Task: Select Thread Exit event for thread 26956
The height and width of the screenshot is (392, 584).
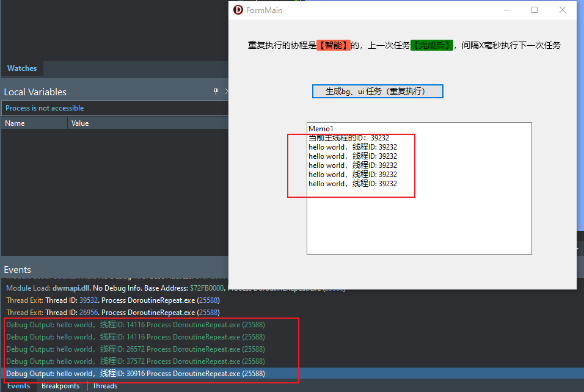Action: coord(113,313)
